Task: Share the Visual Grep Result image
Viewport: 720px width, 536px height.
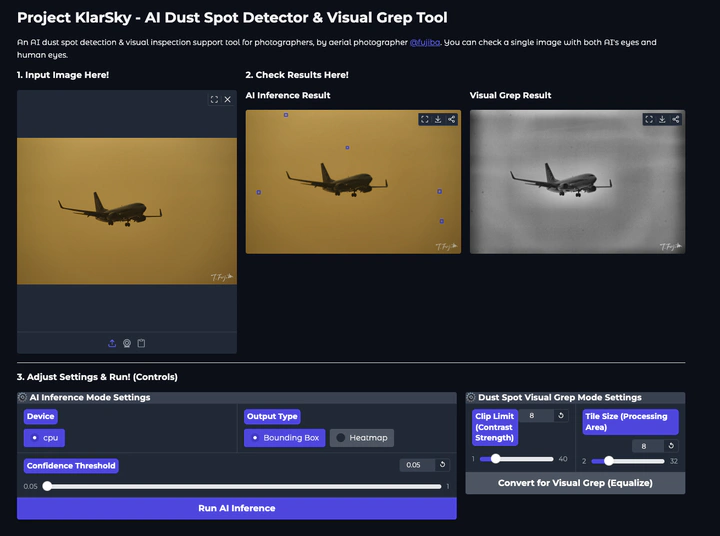Action: tap(676, 119)
